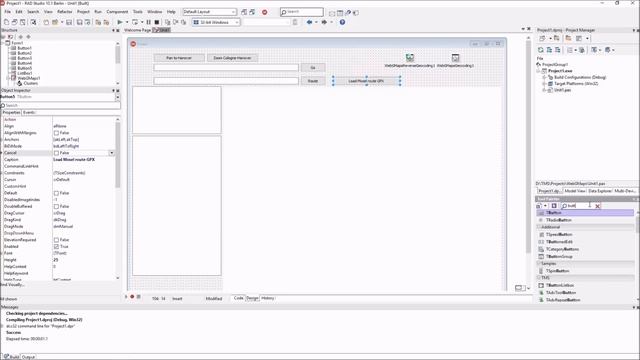The width and height of the screenshot is (640, 360).
Task: Switch to the Output tab in Messages
Action: point(28,357)
